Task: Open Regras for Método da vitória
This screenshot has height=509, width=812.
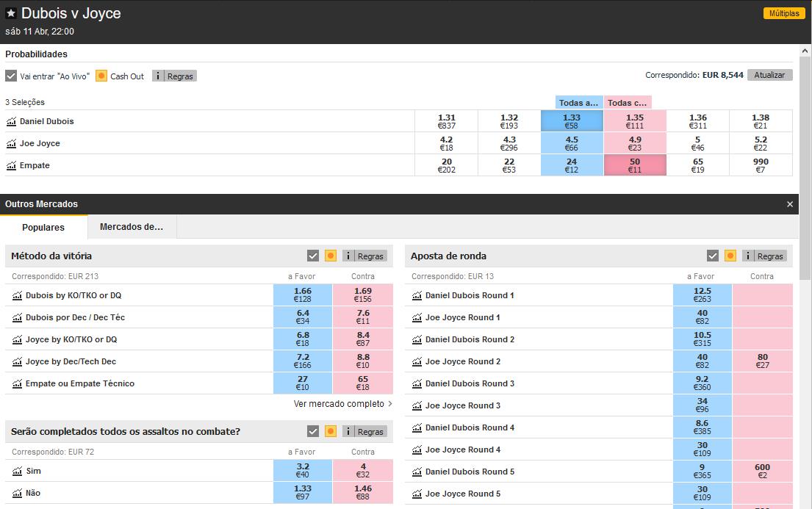Action: [364, 256]
